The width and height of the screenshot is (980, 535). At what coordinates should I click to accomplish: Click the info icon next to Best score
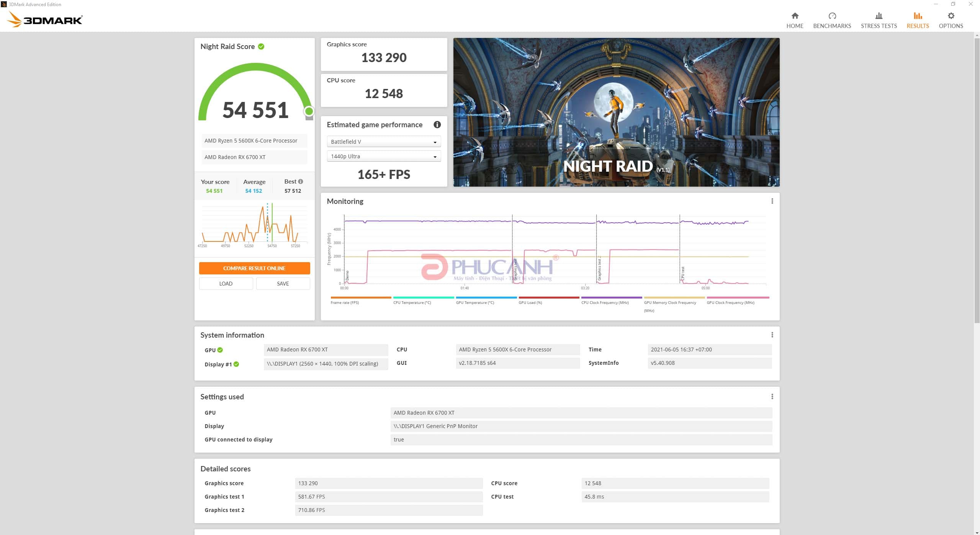point(301,181)
